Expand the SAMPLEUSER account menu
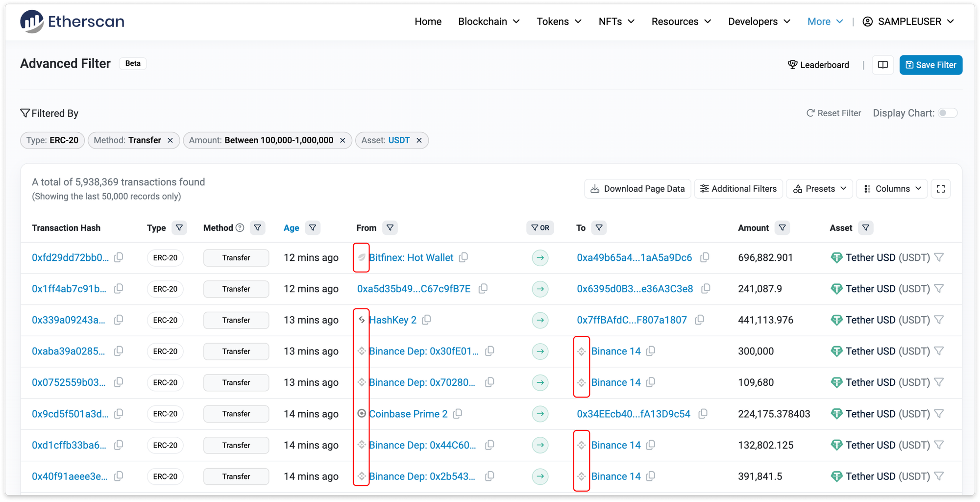This screenshot has height=502, width=980. click(908, 22)
